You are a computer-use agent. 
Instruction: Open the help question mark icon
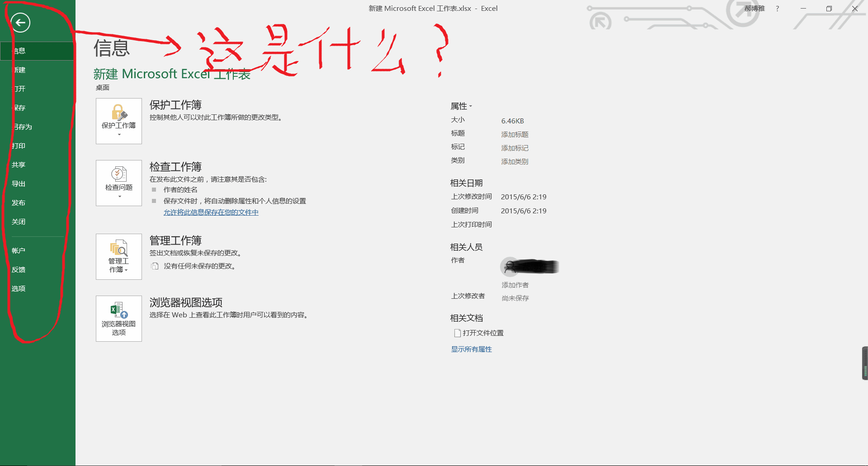(777, 9)
